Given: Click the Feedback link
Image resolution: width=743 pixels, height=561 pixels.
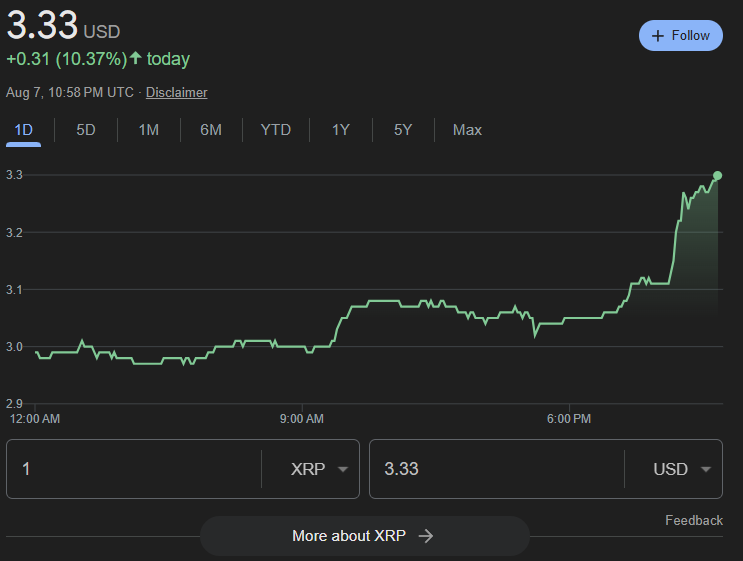Looking at the screenshot, I should (694, 520).
